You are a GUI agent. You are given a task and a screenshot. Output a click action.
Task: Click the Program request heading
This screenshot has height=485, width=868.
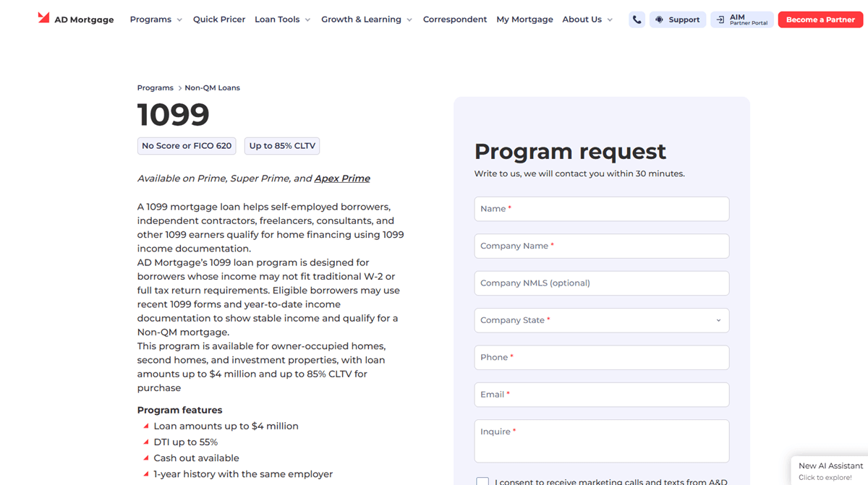[570, 151]
